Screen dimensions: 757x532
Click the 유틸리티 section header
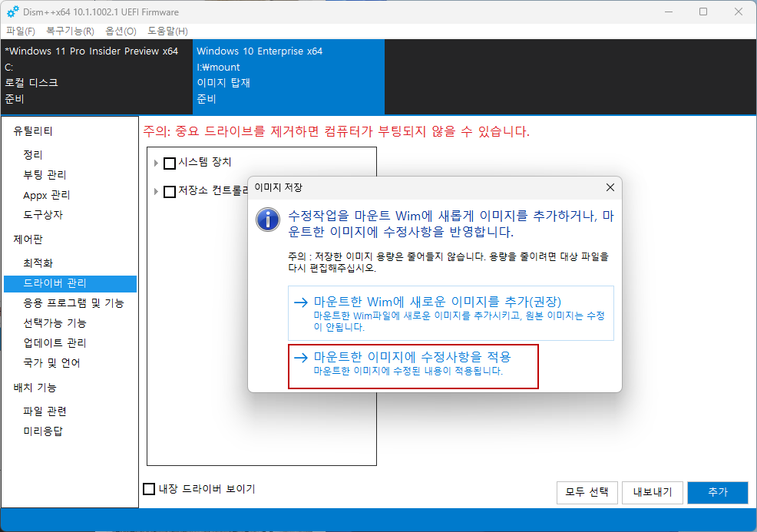pos(33,131)
